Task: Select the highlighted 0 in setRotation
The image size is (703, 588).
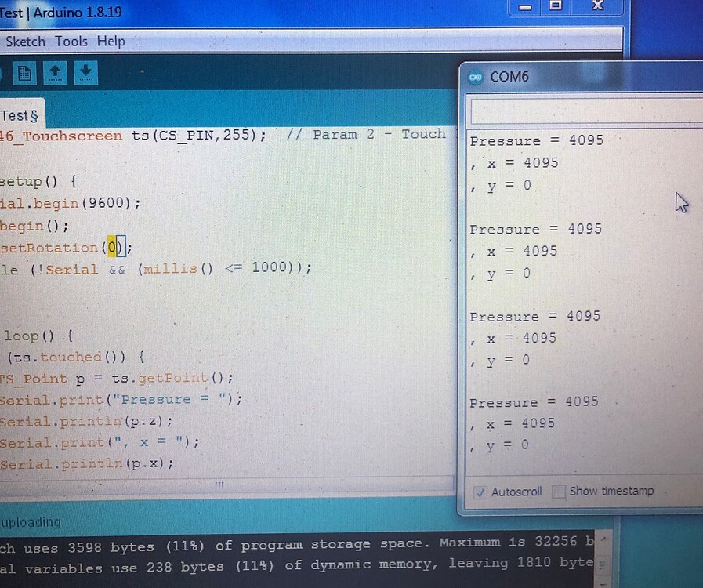Action: pos(112,247)
